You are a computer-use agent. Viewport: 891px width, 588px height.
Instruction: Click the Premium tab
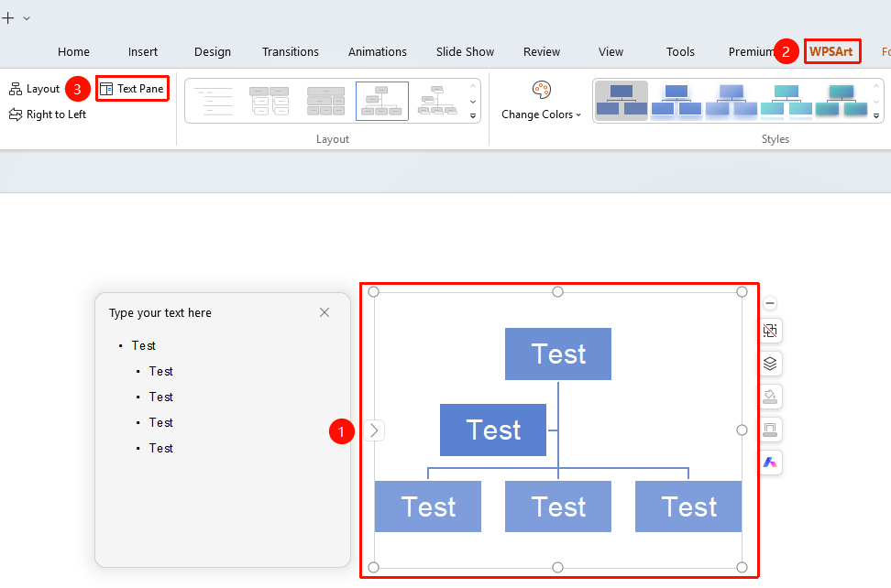[752, 51]
